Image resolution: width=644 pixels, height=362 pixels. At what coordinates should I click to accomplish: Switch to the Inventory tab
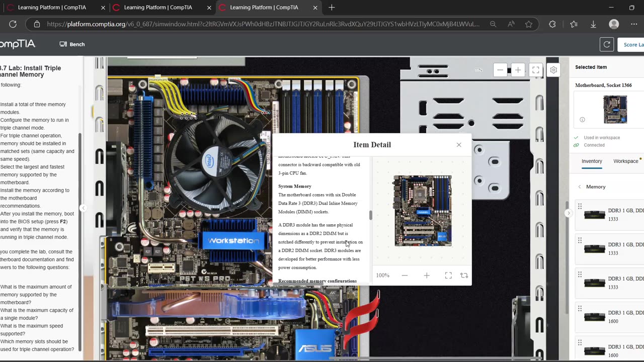tap(592, 161)
